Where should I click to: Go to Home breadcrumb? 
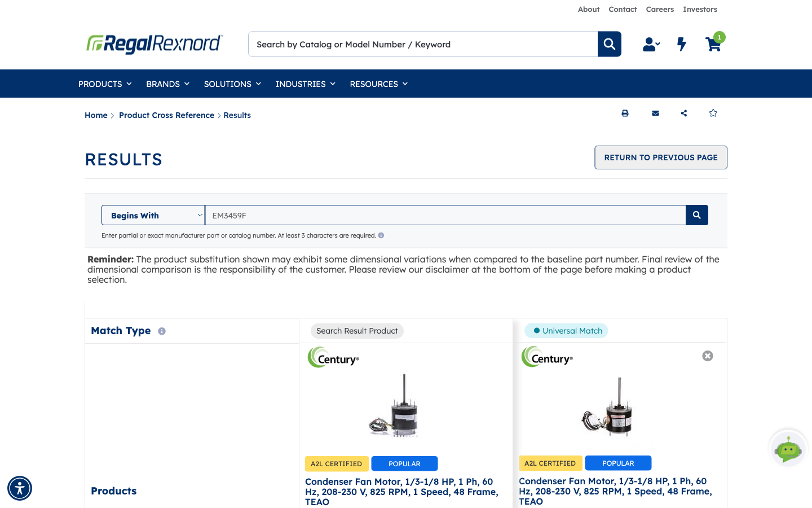click(x=96, y=115)
